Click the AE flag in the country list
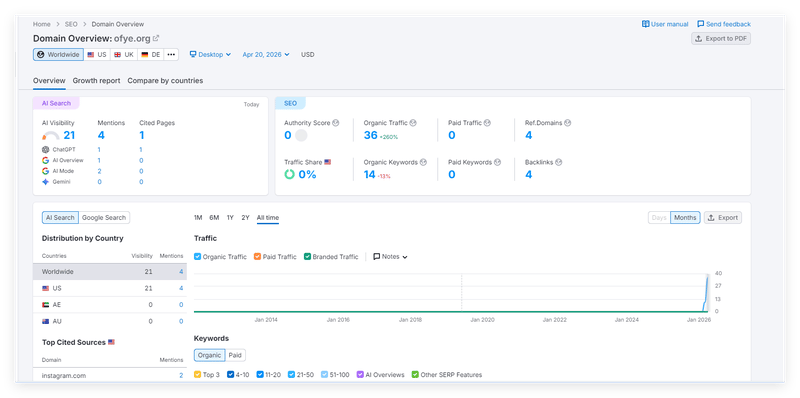Image resolution: width=800 pixels, height=398 pixels. 45,305
